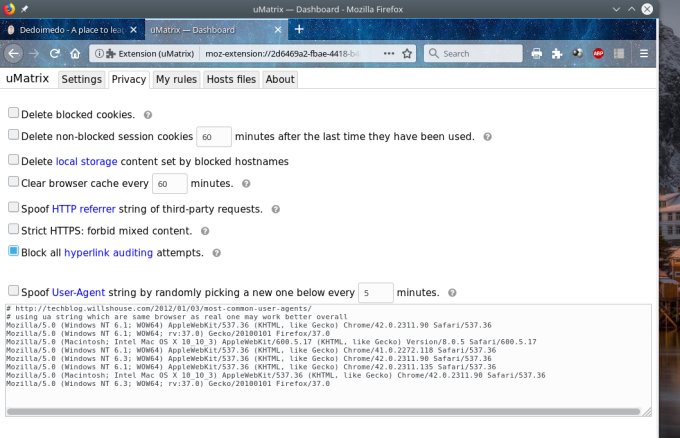Click the Firefox Search box

click(473, 53)
